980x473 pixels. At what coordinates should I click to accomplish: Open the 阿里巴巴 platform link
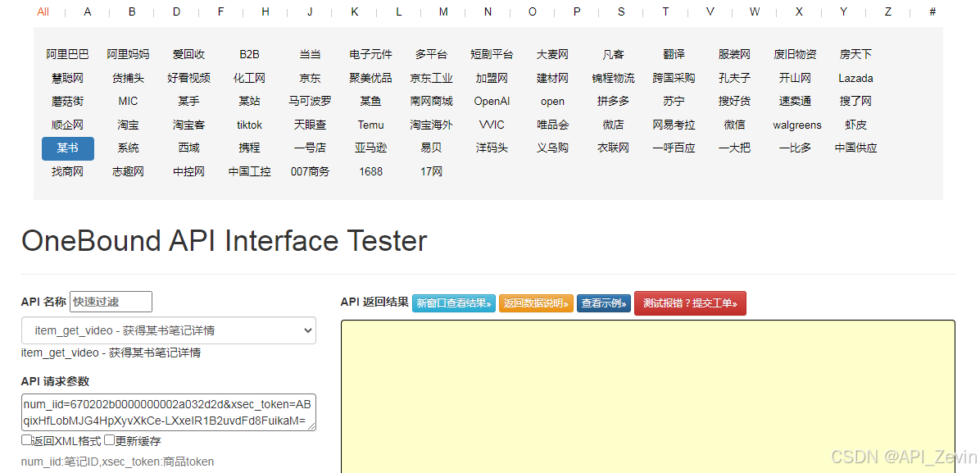[67, 54]
